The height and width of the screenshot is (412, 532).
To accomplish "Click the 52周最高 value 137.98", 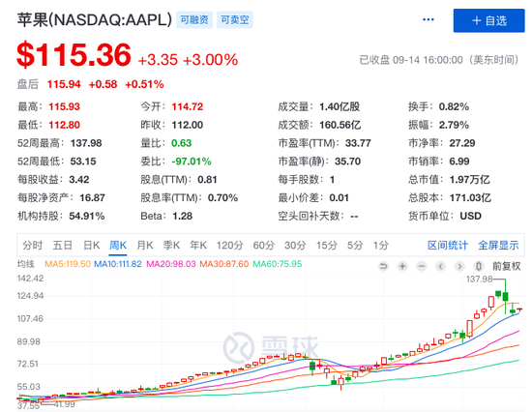I will (86, 143).
